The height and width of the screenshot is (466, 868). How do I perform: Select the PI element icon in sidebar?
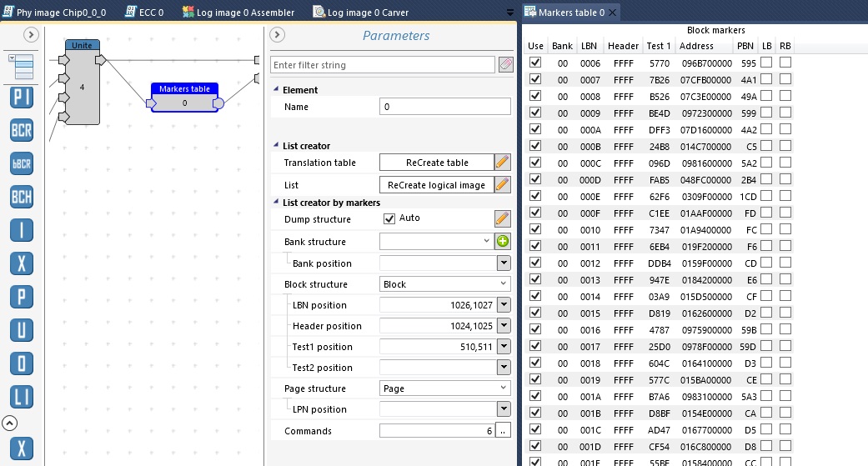[22, 98]
